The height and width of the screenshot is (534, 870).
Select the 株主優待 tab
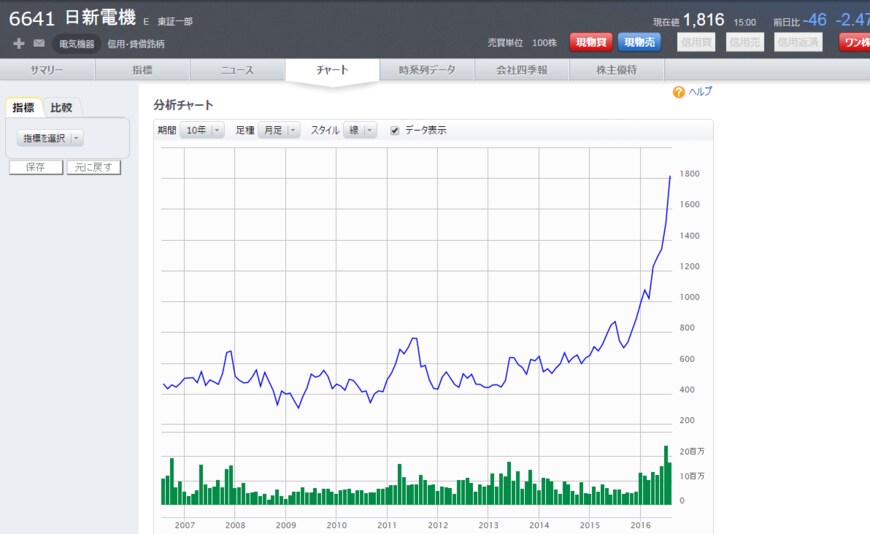616,70
